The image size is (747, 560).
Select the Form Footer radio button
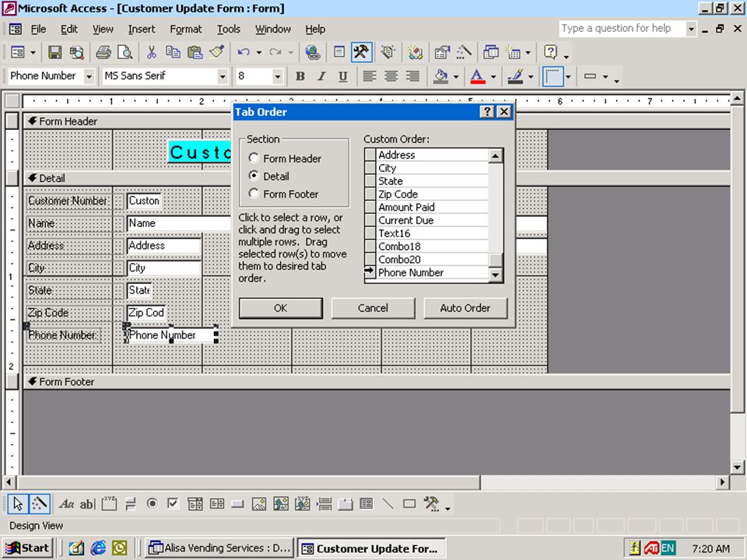[x=254, y=194]
